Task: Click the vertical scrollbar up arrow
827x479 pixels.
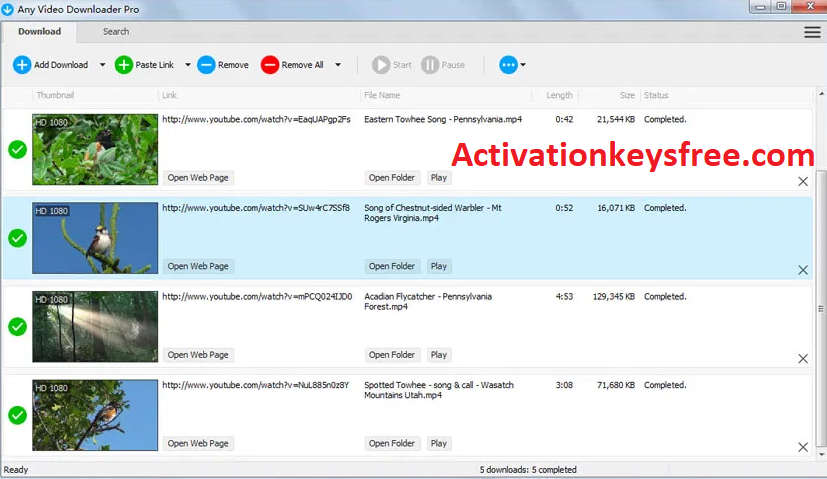Action: (821, 94)
